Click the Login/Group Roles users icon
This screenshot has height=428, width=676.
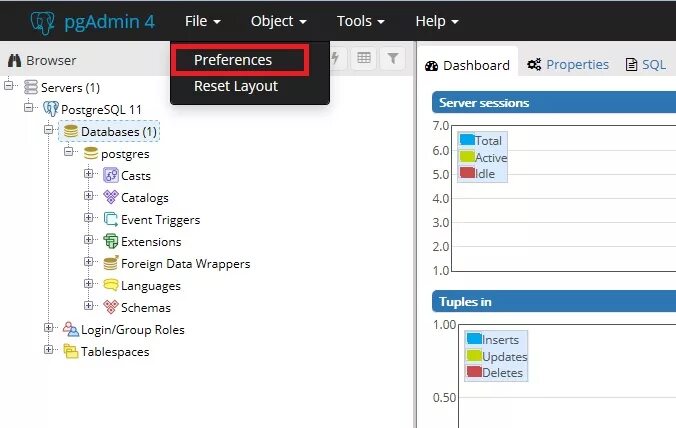pos(71,329)
